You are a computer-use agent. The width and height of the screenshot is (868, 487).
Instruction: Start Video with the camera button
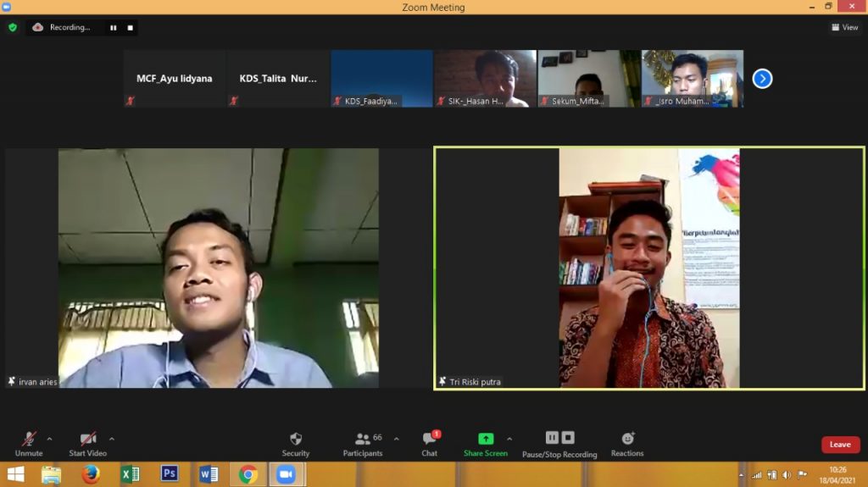pyautogui.click(x=87, y=439)
